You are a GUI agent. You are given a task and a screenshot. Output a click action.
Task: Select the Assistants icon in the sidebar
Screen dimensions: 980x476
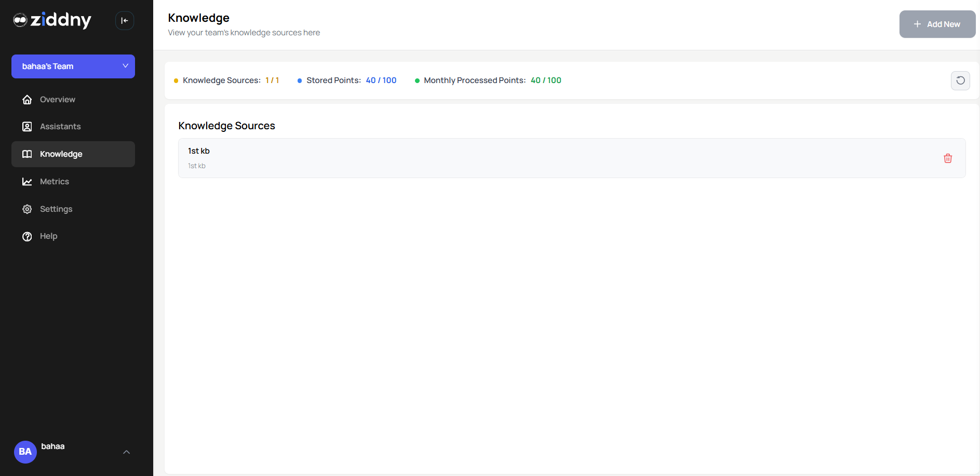[x=27, y=126]
